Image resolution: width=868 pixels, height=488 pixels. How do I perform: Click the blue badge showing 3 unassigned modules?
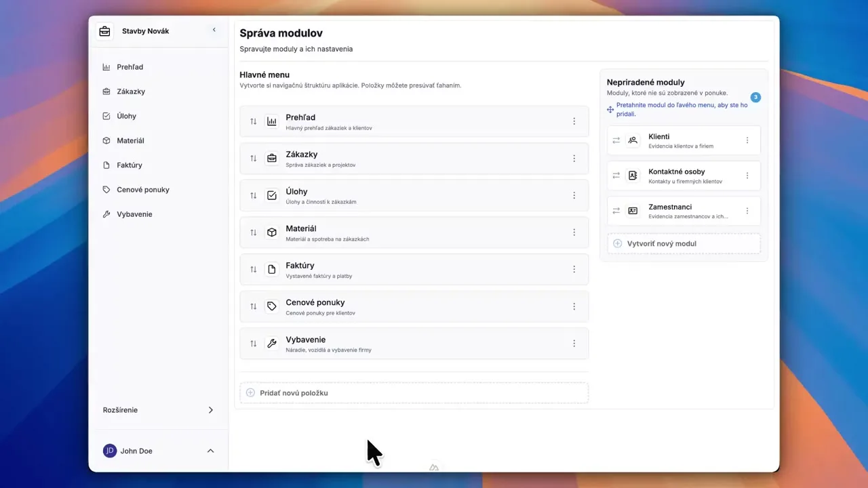(755, 98)
